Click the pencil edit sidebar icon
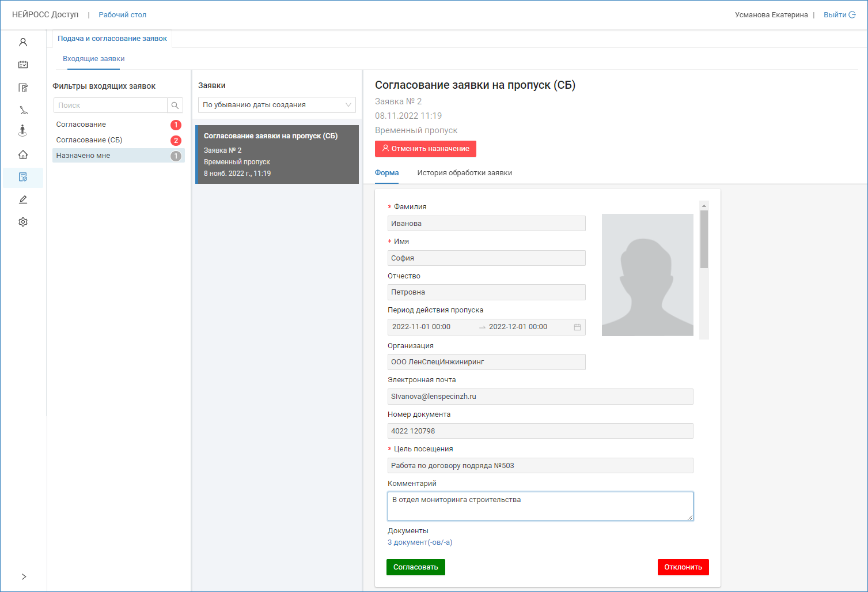 coord(23,199)
